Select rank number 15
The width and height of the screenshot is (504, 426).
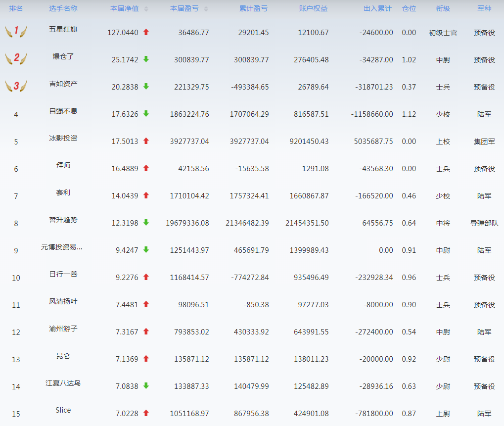16,414
